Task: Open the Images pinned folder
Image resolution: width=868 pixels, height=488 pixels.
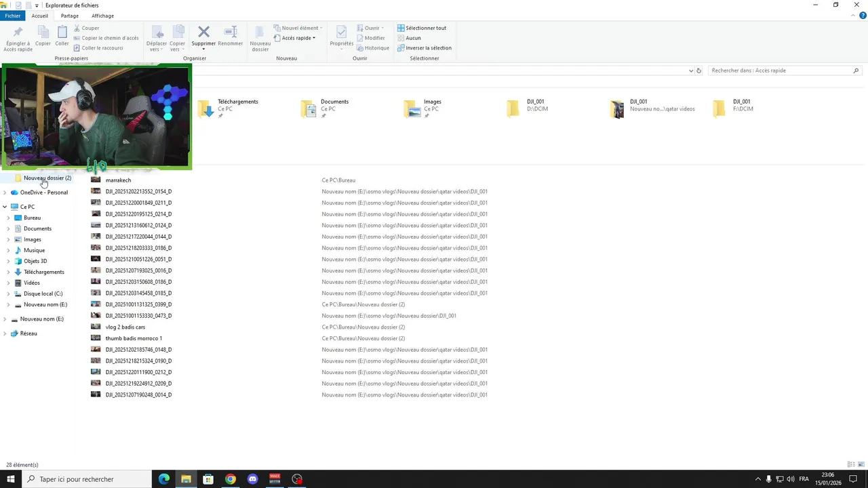Action: (x=423, y=108)
